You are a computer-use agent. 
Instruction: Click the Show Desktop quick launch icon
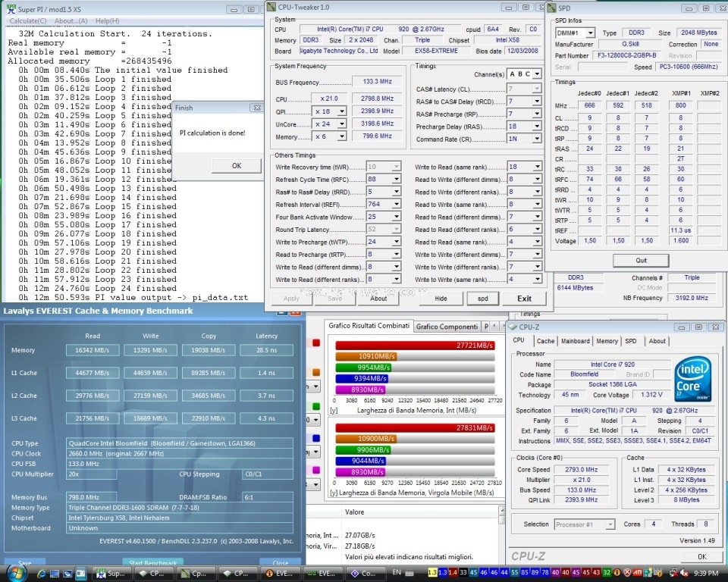tap(55, 574)
